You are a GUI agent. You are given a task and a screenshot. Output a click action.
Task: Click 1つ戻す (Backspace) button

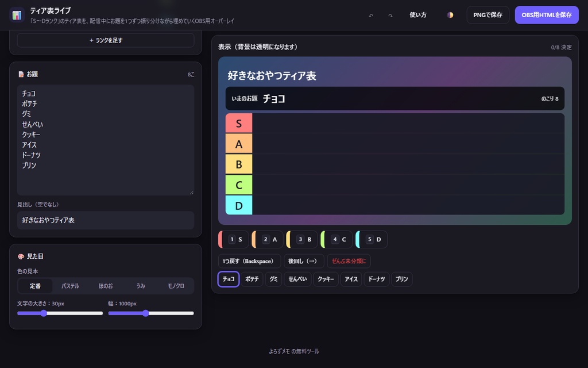[249, 261]
